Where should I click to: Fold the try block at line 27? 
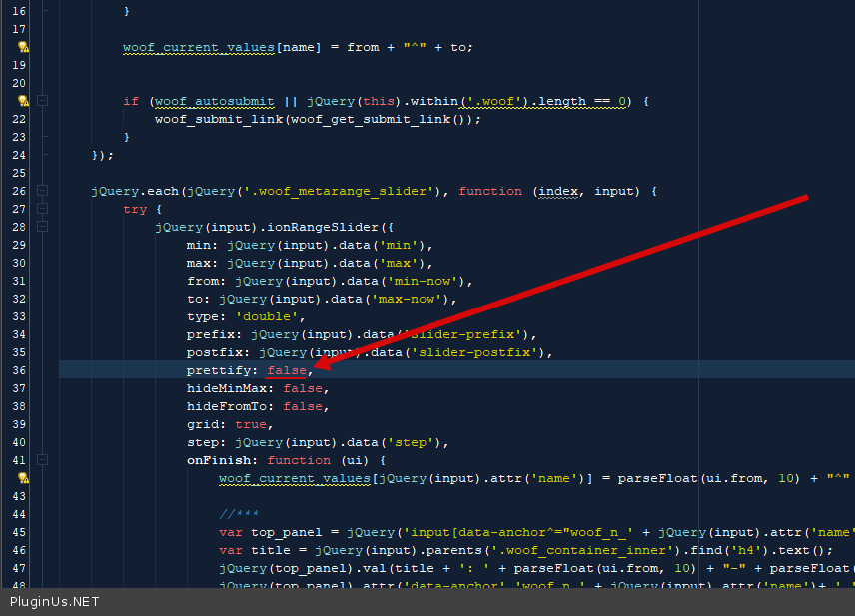click(x=43, y=209)
